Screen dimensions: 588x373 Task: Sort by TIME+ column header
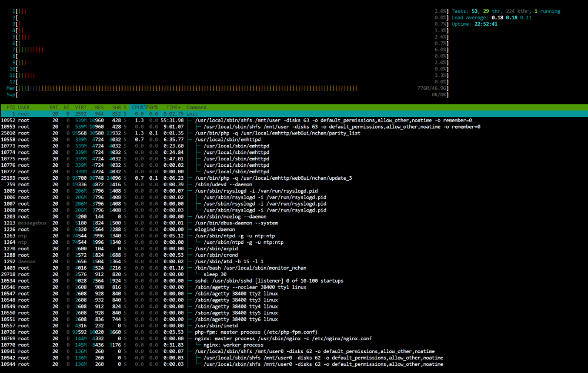pyautogui.click(x=173, y=107)
